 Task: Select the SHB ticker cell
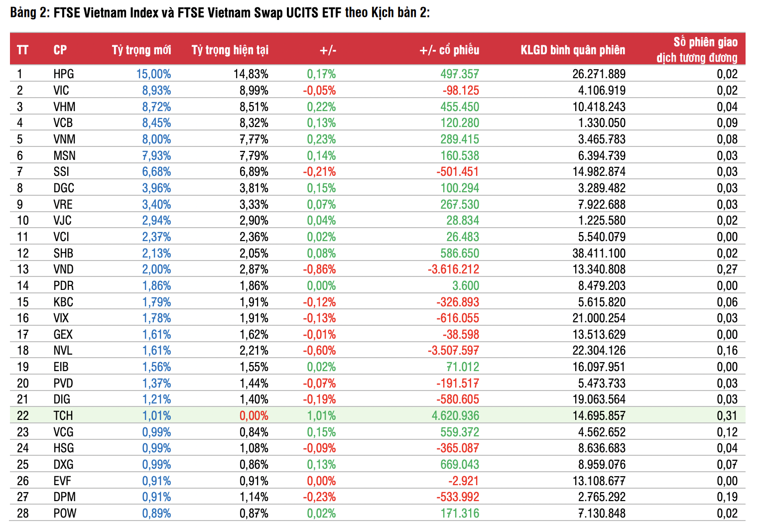(x=63, y=253)
